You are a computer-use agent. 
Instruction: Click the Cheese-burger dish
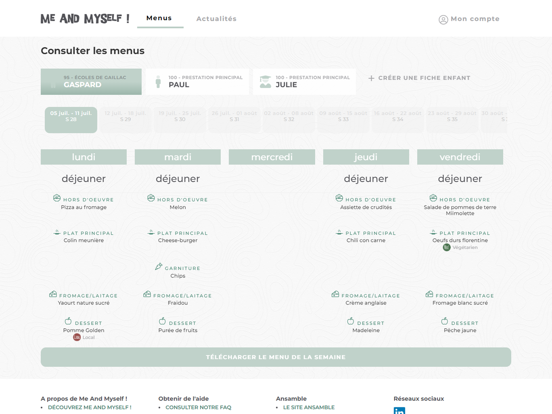click(x=178, y=240)
